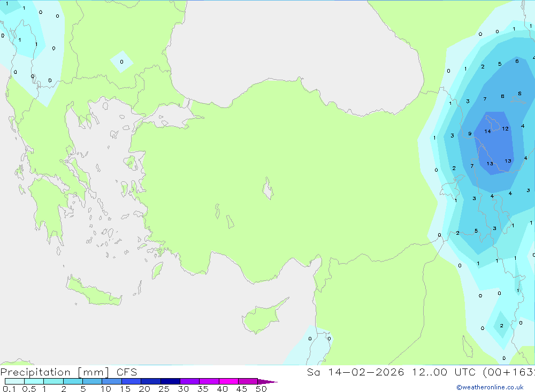Viewport: 535px width, 392px height.
Task: Click the purple arrow tip of the legend
Action: click(x=267, y=382)
